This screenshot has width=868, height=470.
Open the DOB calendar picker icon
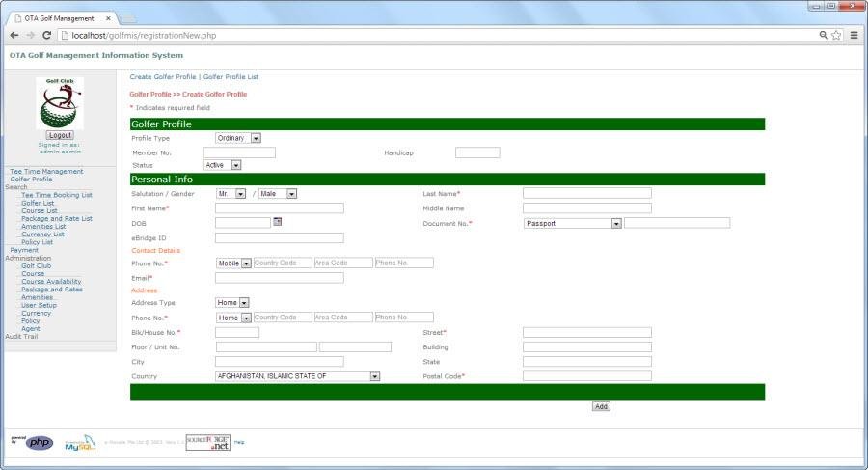[x=278, y=222]
